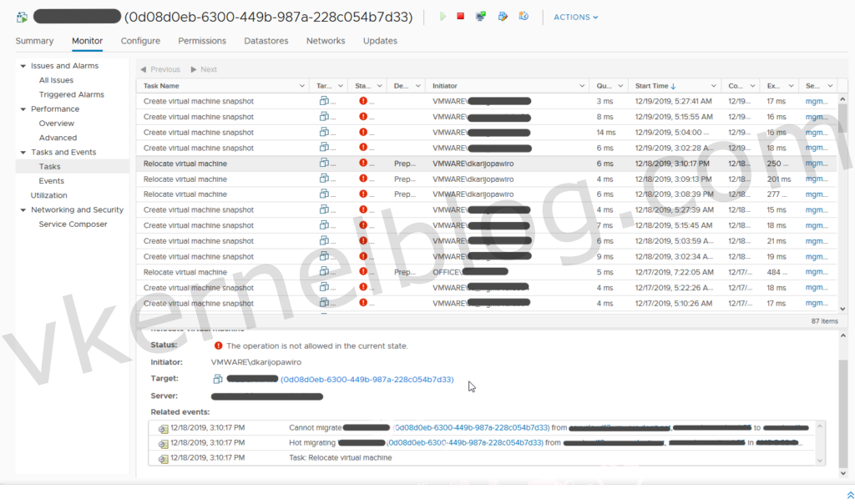Screen dimensions: 855x504
Task: Select Triggered Alarms in the sidebar
Action: (x=71, y=95)
